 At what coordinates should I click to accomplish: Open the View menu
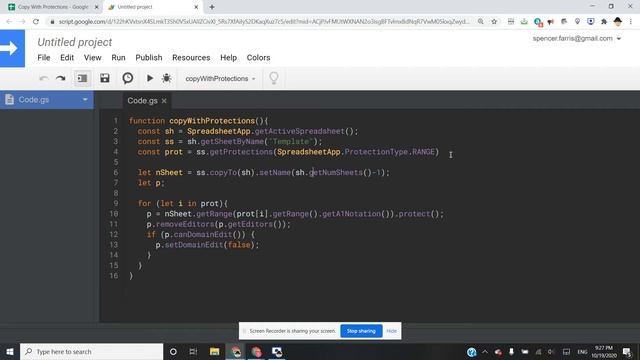93,58
